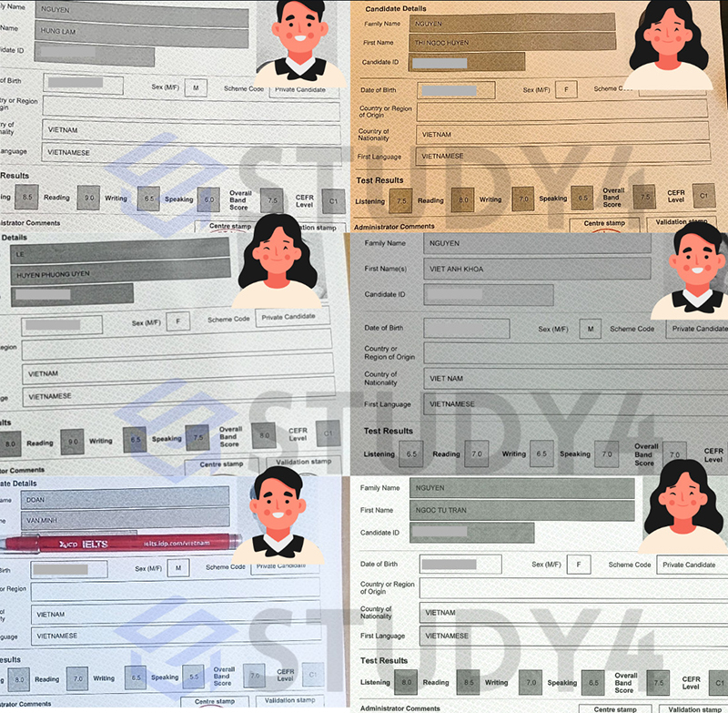Click the Reading score 8.0 on Thi Ngoc Huyen's certificate
The image size is (728, 713).
click(x=463, y=200)
